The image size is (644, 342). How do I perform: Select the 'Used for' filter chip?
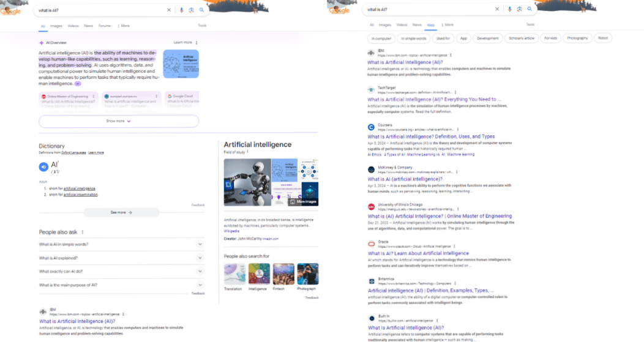pos(443,39)
